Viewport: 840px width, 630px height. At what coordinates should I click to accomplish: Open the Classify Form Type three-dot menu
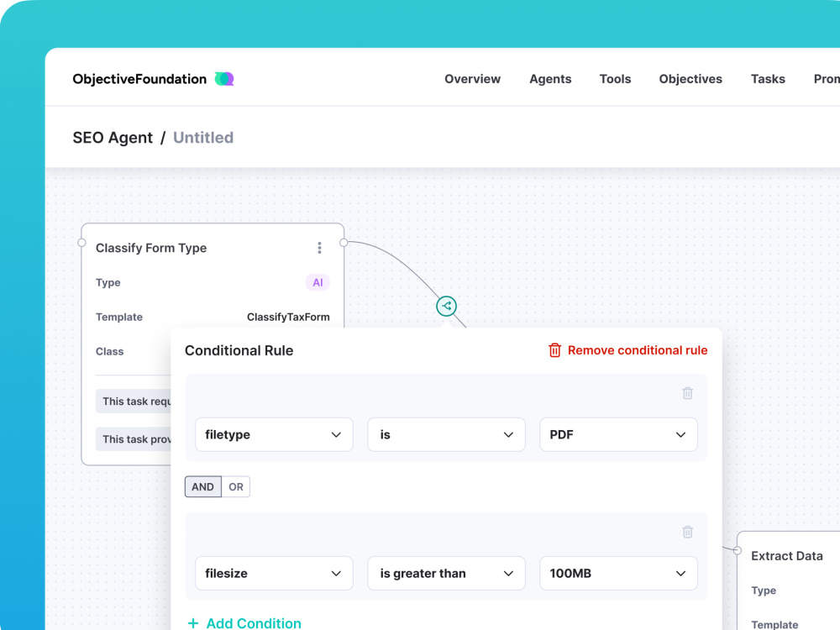[319, 248]
